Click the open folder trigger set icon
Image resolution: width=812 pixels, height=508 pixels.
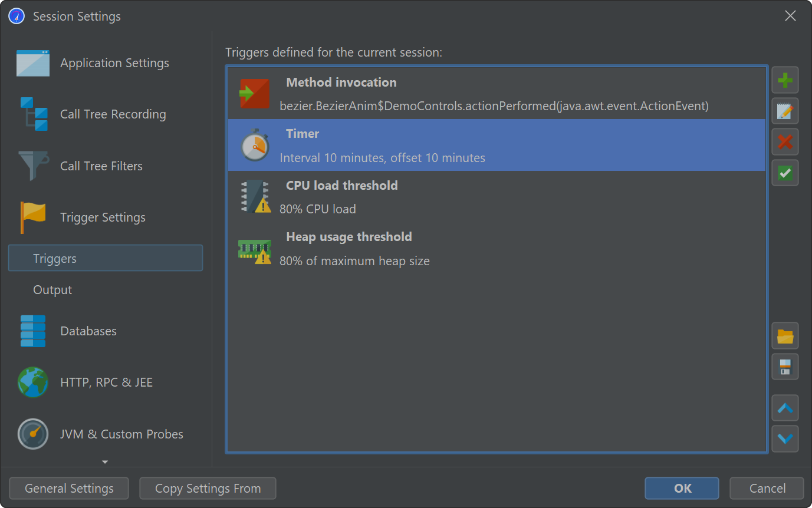tap(785, 336)
